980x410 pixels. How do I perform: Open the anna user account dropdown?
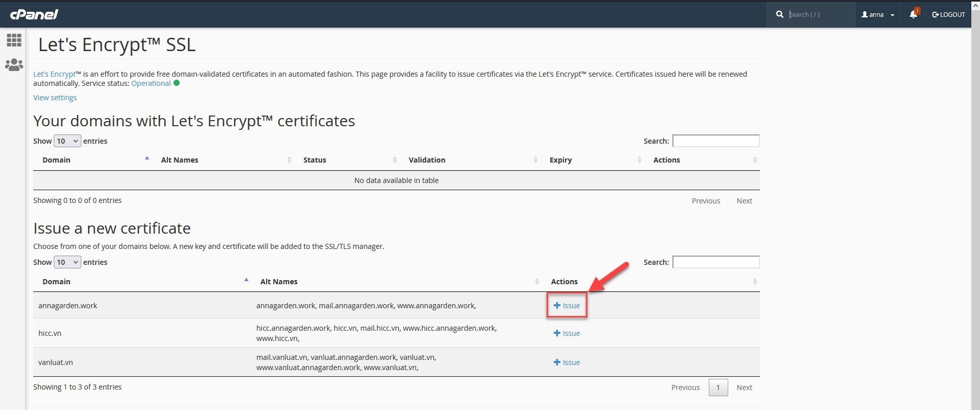(878, 15)
